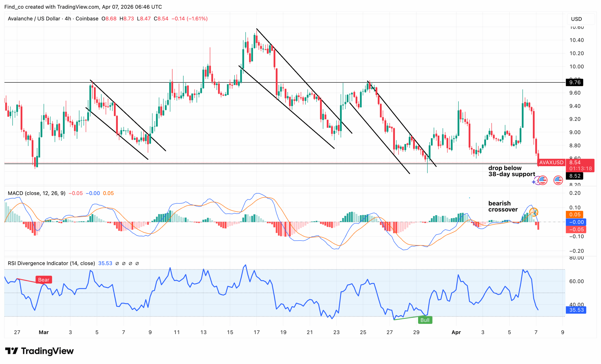Click the MACD (close, 12, 26, 9) legend
This screenshot has height=364, width=601.
tap(37, 193)
